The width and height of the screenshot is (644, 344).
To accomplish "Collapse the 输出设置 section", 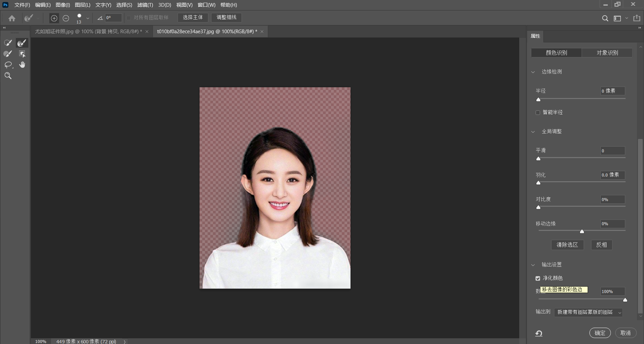I will tap(533, 265).
